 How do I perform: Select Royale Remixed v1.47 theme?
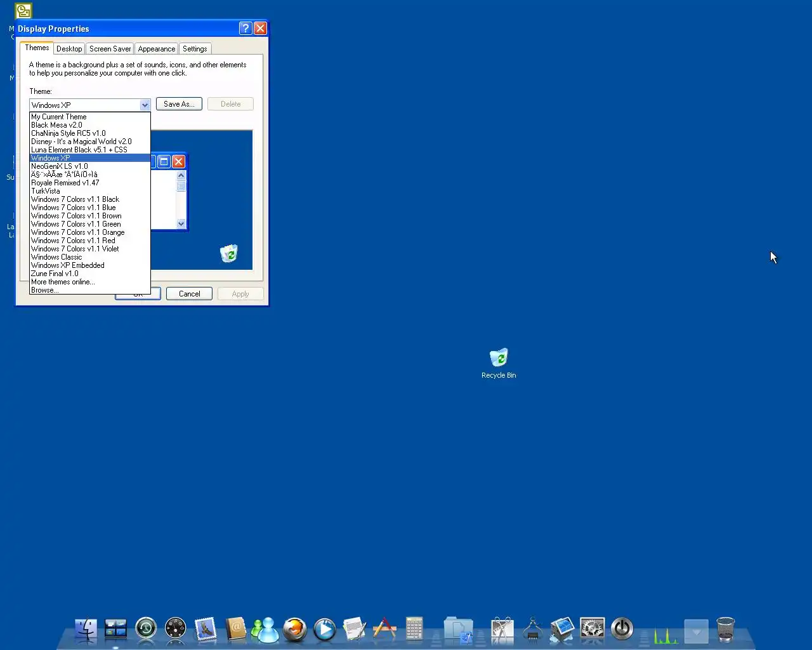tap(89, 183)
